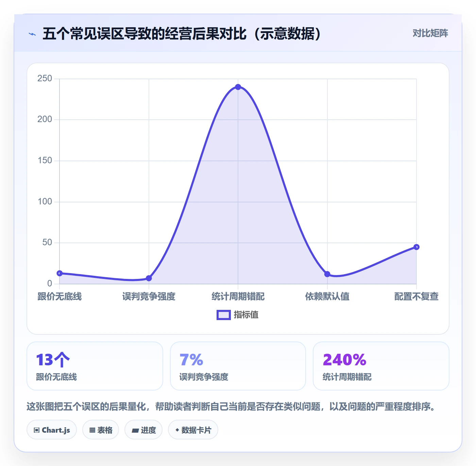Click the 200 y-axis value
This screenshot has width=476, height=466.
[x=45, y=119]
